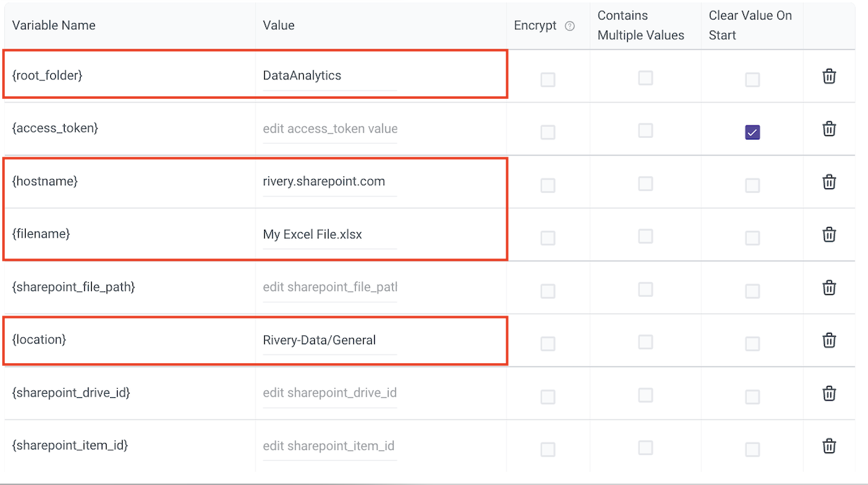Click the sharepoint_file_path value input
The image size is (868, 485).
(330, 287)
